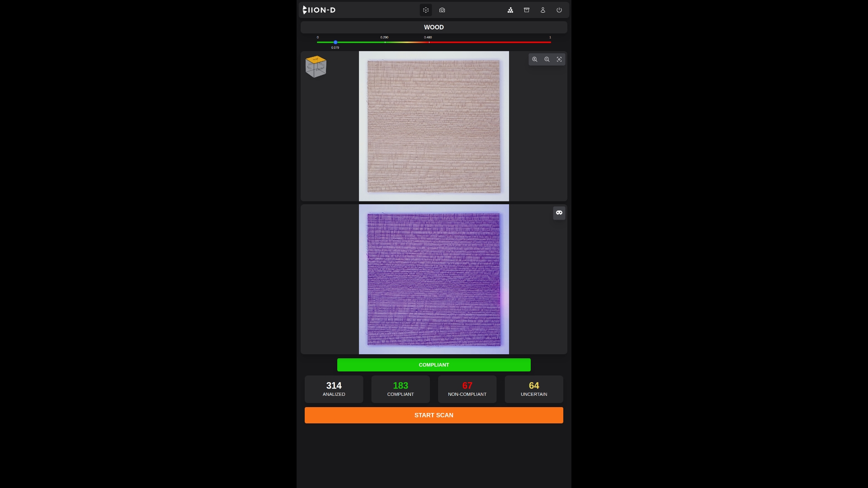
Task: Click the 0.290 threshold marker on the scale
Action: (x=385, y=42)
